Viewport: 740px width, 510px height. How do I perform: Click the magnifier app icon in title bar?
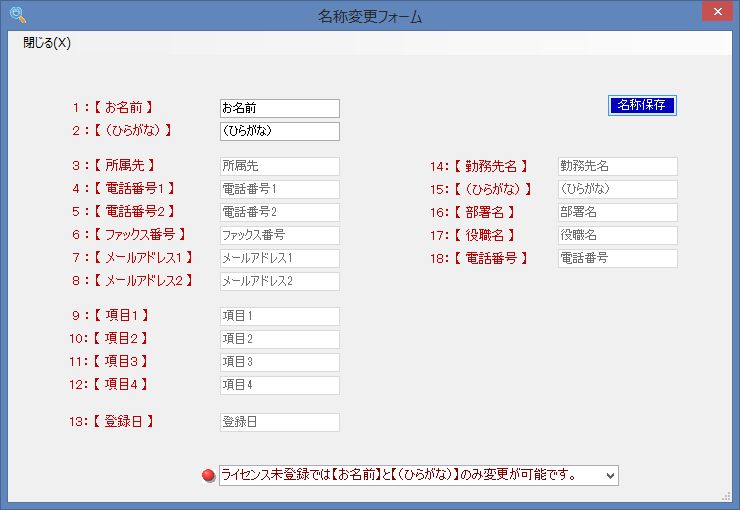(16, 15)
